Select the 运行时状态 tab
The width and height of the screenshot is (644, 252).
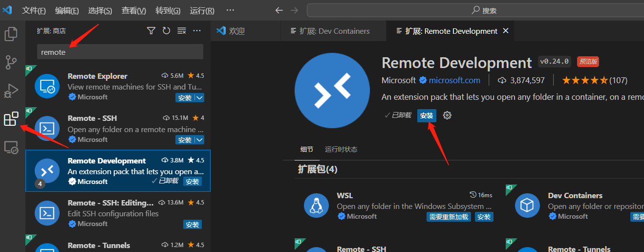pyautogui.click(x=341, y=149)
